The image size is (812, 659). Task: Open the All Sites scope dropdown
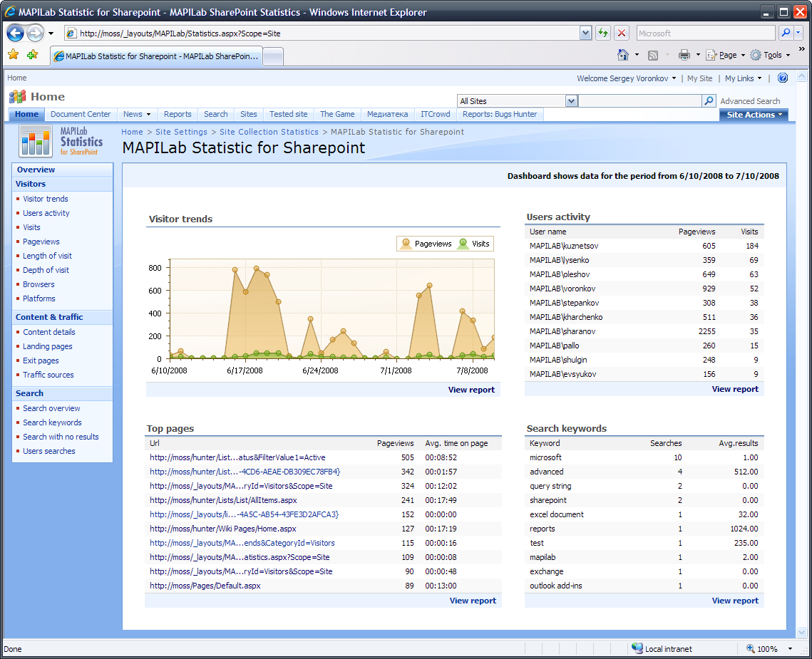pyautogui.click(x=571, y=101)
